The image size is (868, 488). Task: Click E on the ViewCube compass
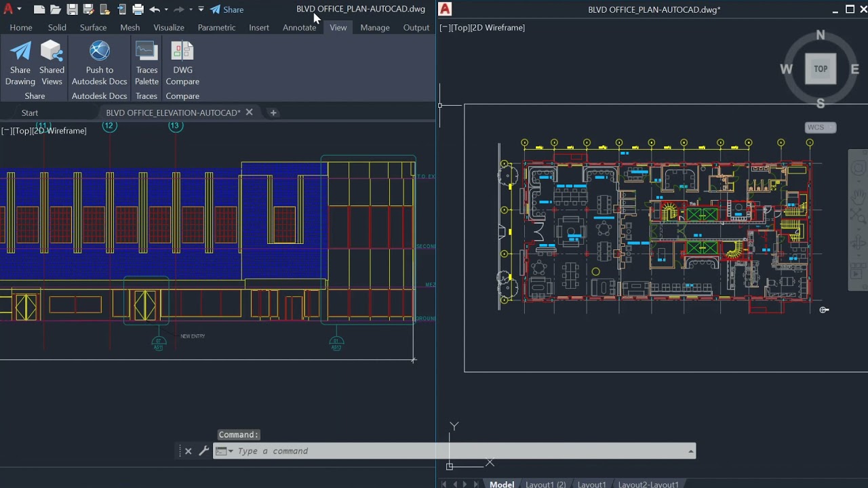854,69
